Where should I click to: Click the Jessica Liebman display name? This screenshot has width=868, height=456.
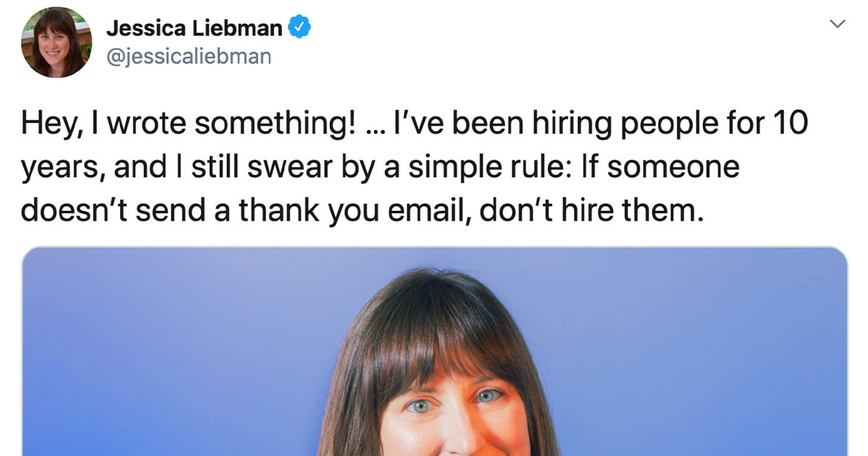(x=194, y=28)
